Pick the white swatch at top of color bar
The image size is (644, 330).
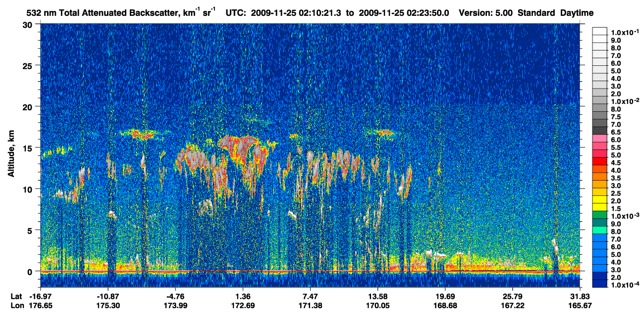point(599,31)
